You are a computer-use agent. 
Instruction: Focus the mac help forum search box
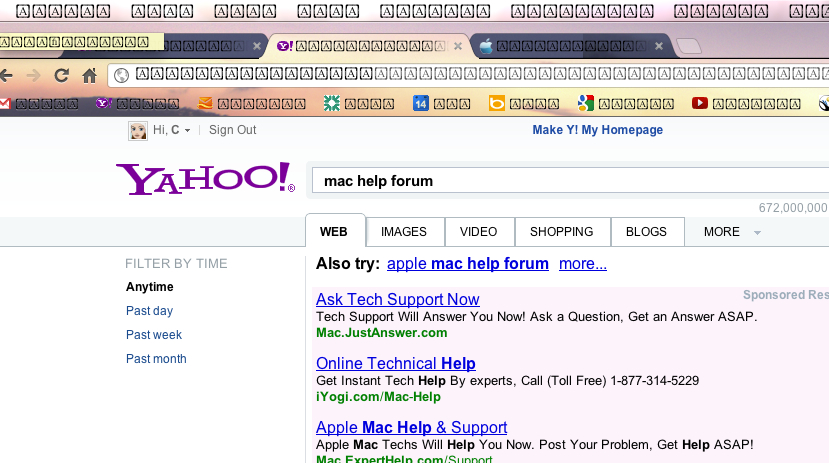coord(570,181)
